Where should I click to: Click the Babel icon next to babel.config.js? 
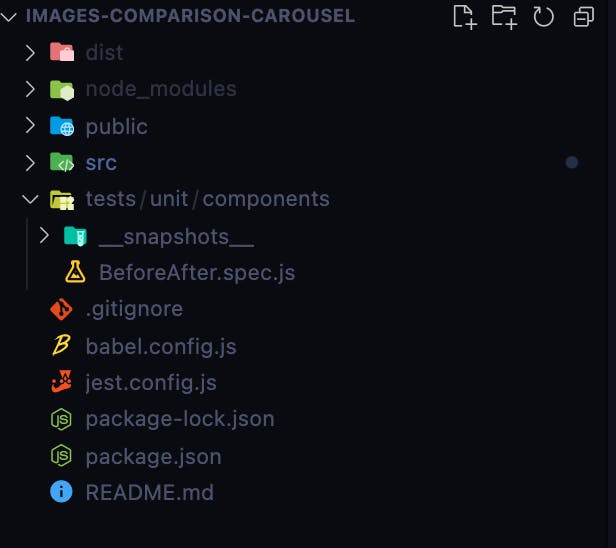pyautogui.click(x=61, y=345)
